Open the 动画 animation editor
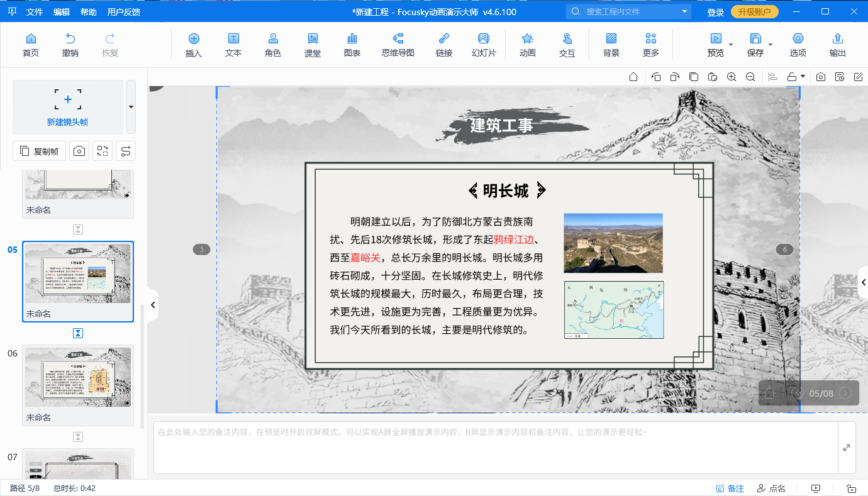This screenshot has width=868, height=496. [528, 45]
